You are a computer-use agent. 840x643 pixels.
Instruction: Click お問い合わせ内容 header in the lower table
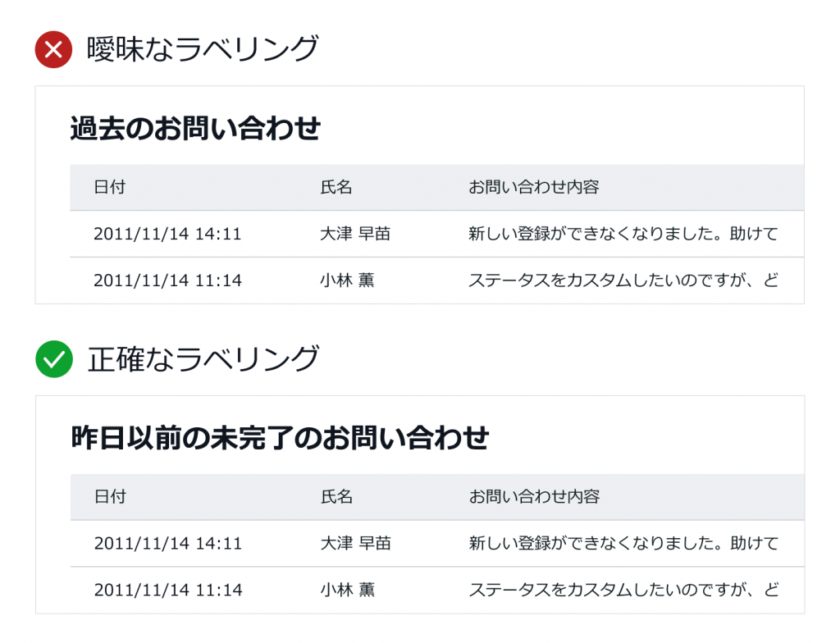tap(534, 497)
